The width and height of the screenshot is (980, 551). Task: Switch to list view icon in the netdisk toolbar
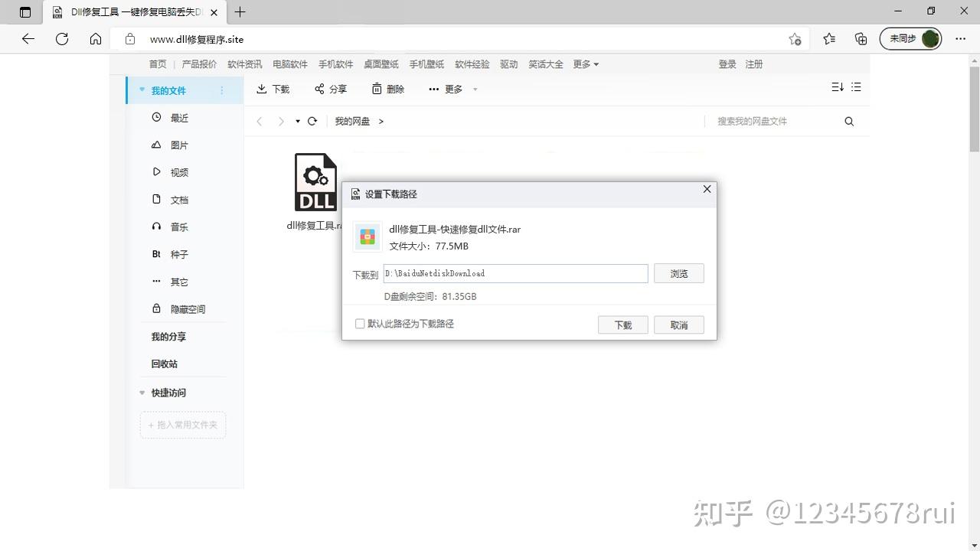coord(856,87)
